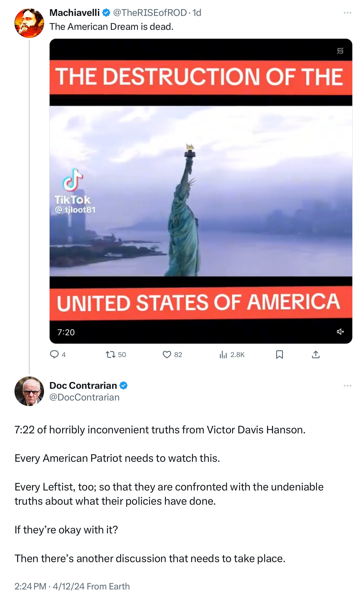
Task: Click Doc Contrarian's verified badge
Action: point(123,385)
